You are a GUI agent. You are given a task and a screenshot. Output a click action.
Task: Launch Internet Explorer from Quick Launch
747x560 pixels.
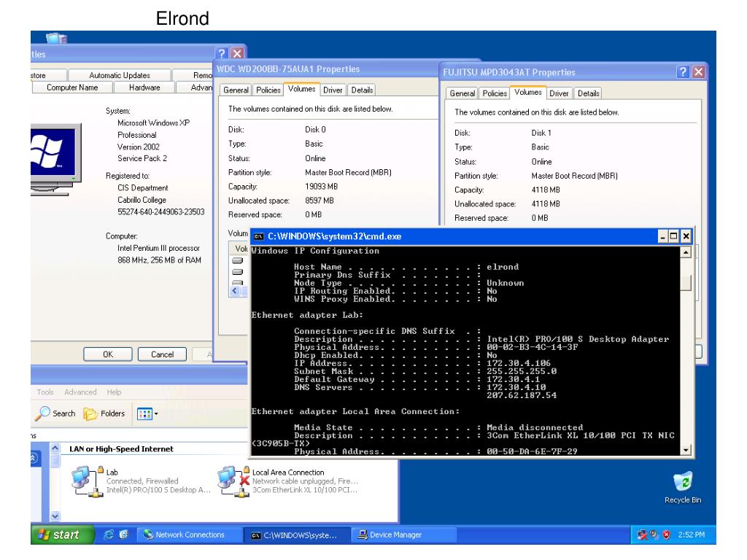pyautogui.click(x=109, y=534)
